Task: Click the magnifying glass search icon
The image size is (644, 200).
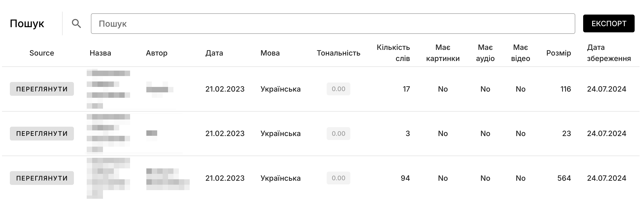Action: click(76, 23)
